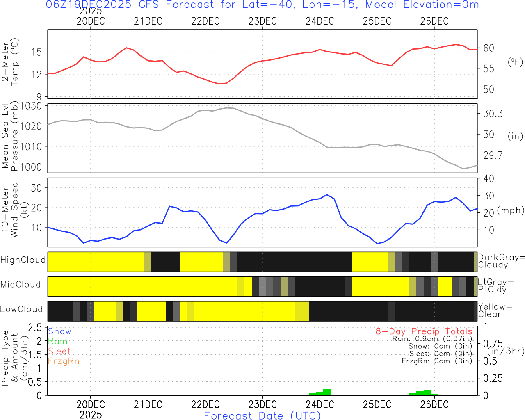This screenshot has width=525, height=420.
Task: Click the "22DEC" label on bottom axis
Action: 205,404
